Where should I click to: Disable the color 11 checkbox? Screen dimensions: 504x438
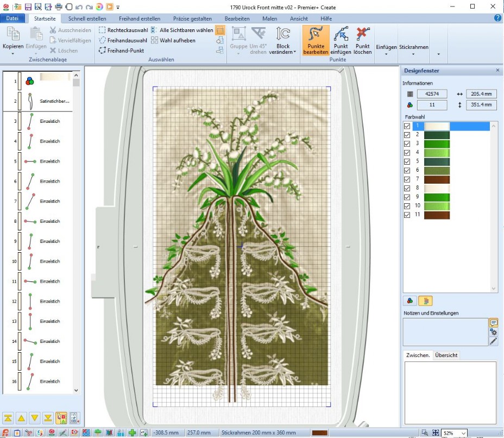coord(407,215)
